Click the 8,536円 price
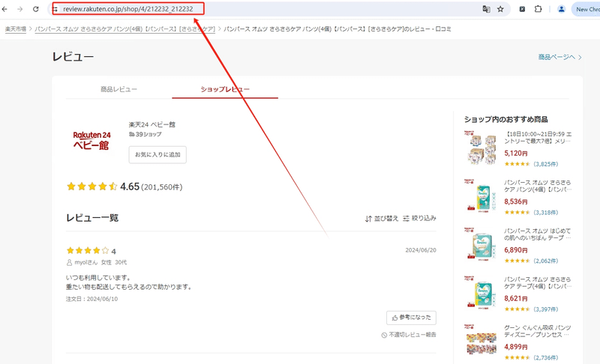 click(516, 201)
